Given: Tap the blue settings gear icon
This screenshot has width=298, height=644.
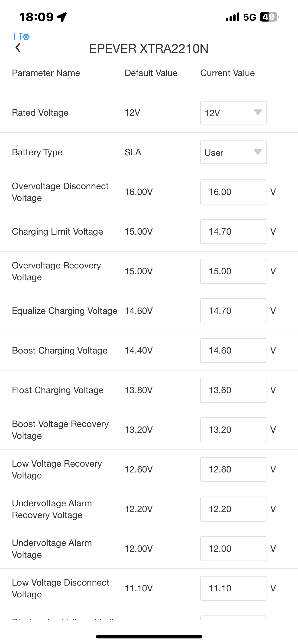Looking at the screenshot, I should [x=26, y=37].
